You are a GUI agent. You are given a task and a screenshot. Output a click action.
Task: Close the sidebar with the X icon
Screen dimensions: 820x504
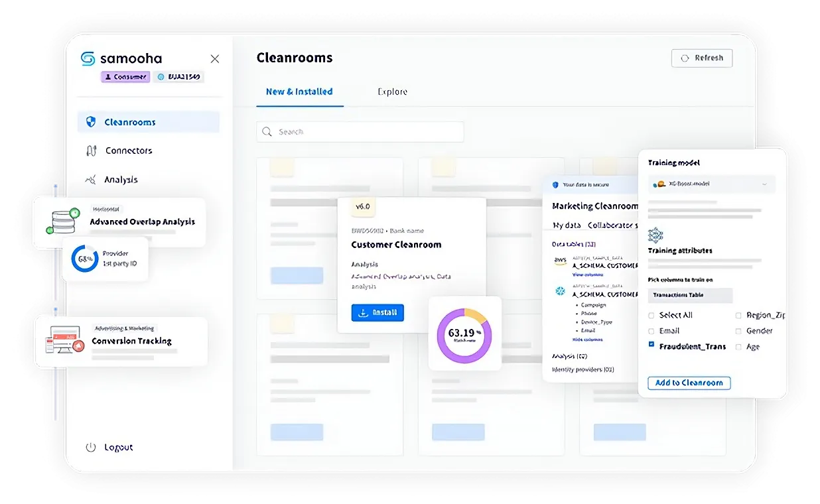[214, 59]
